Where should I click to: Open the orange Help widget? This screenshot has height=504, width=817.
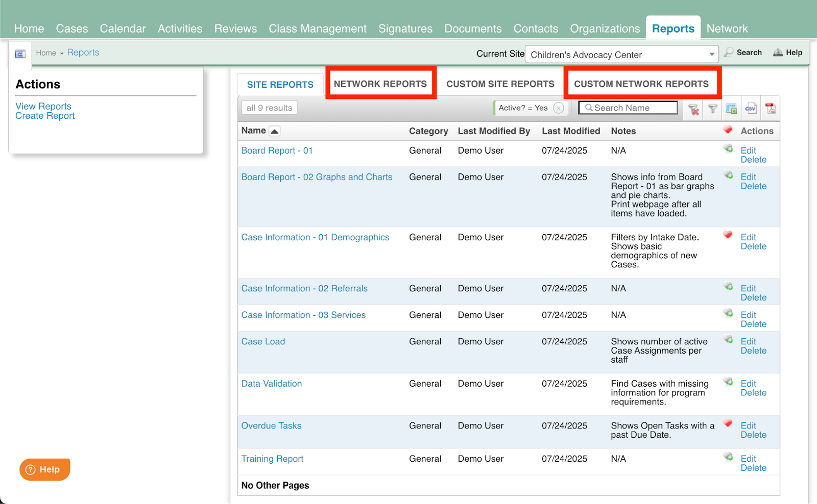(x=44, y=469)
